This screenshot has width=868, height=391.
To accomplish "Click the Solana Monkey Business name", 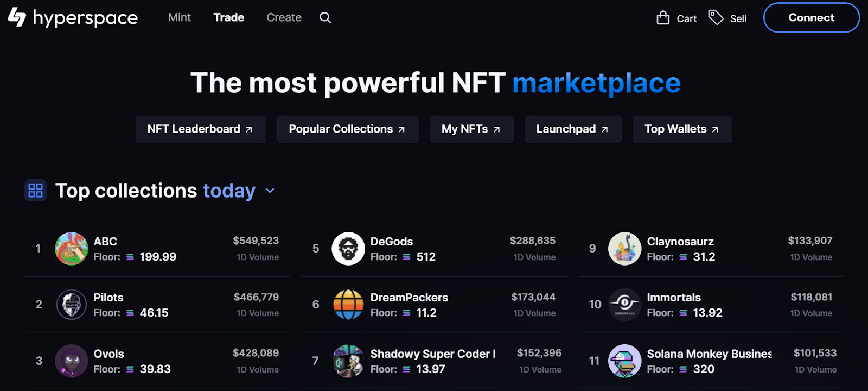I will click(x=710, y=354).
